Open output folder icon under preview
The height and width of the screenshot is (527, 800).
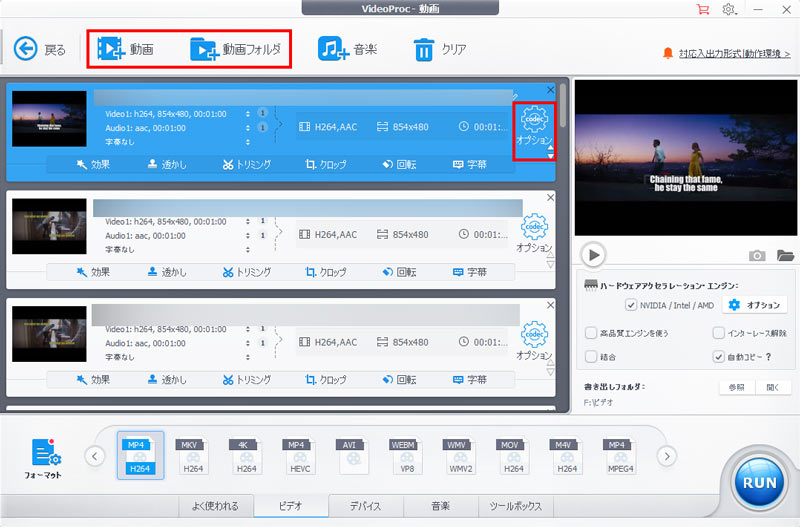coord(785,255)
